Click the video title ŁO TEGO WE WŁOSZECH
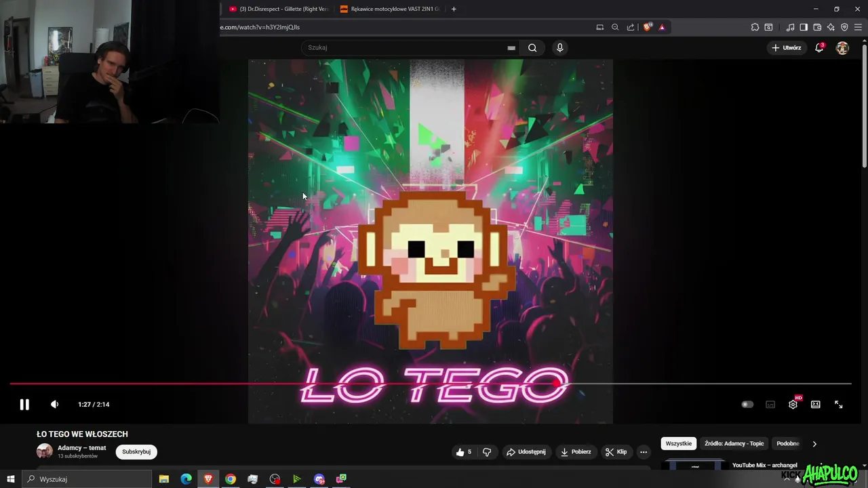The height and width of the screenshot is (488, 868). tap(82, 434)
